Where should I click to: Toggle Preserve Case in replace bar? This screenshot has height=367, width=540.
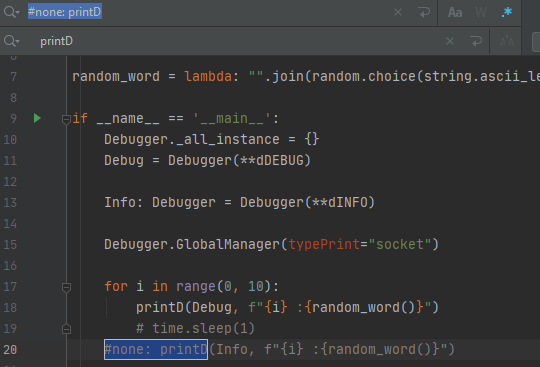coord(507,42)
